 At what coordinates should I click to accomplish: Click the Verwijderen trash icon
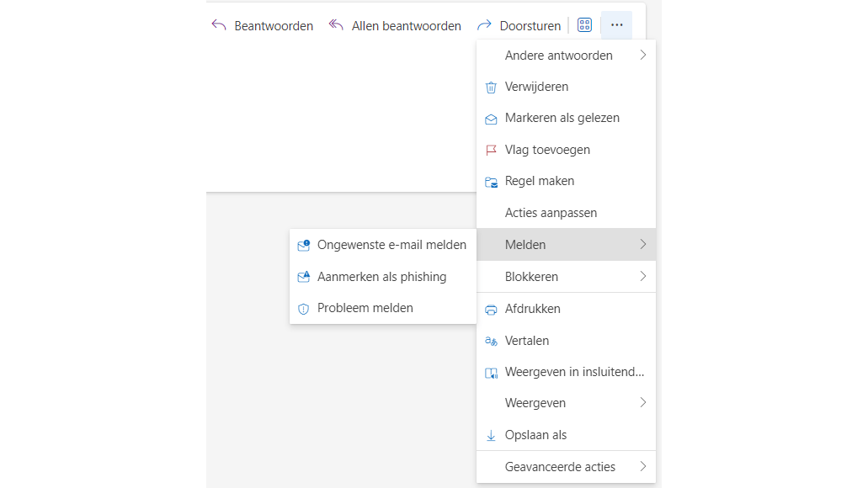(x=492, y=88)
